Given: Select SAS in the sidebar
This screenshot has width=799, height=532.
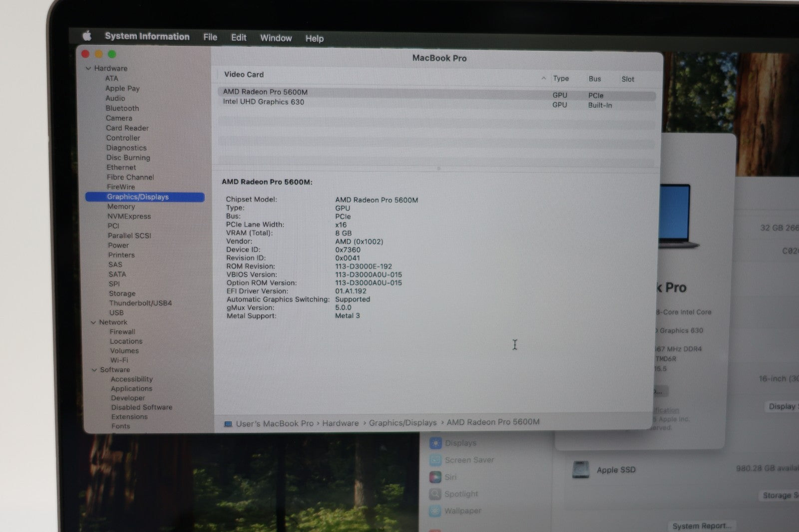Looking at the screenshot, I should point(115,265).
